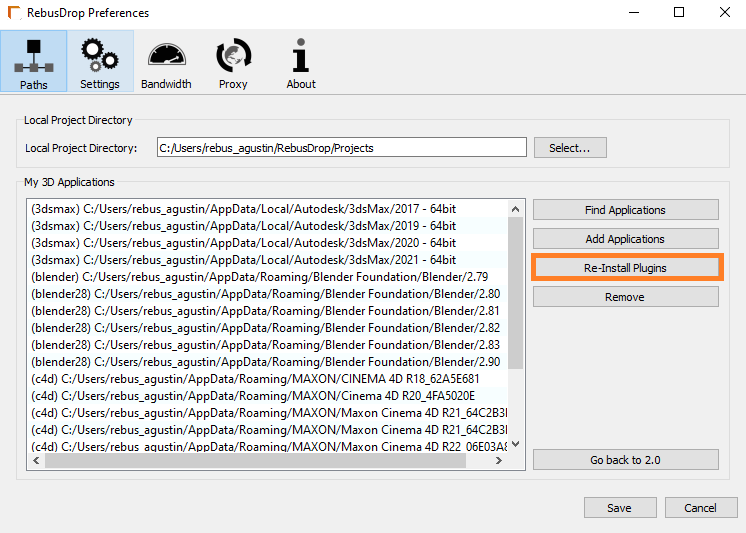Click the RebusDrop logo in title bar

14,13
